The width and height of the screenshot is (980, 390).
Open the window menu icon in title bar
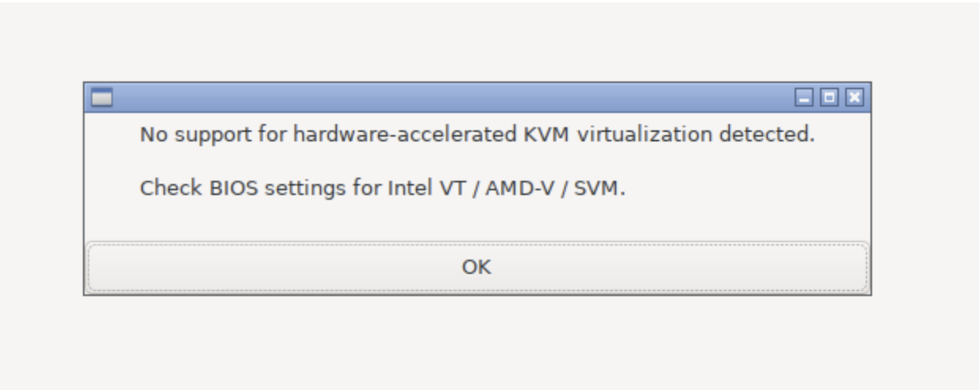(x=102, y=98)
